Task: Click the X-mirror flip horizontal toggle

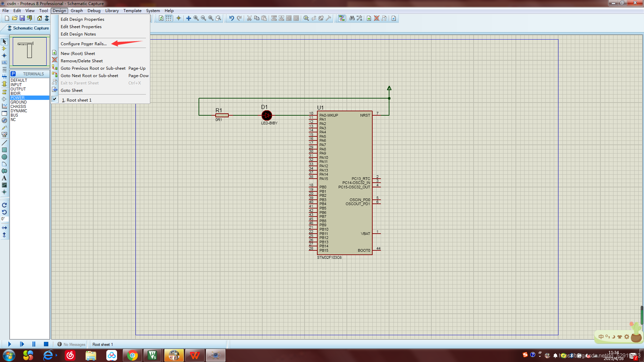Action: click(4, 228)
